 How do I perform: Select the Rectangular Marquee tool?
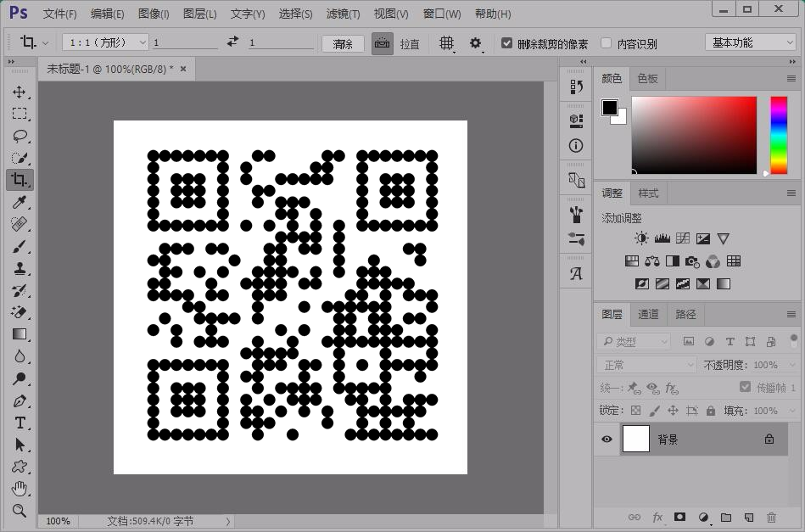pyautogui.click(x=20, y=114)
